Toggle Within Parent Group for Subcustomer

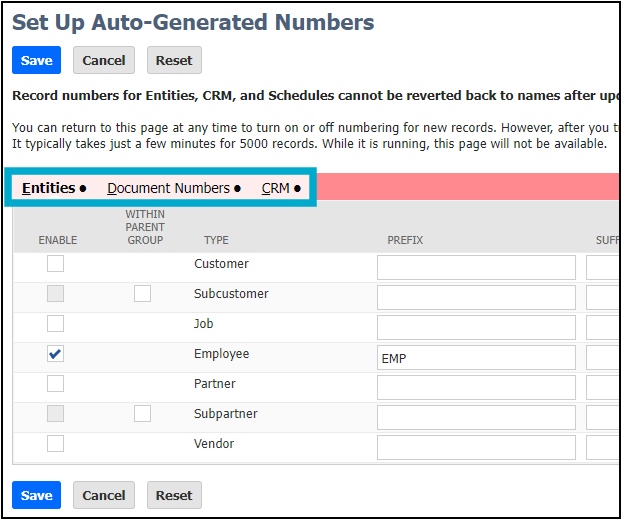point(143,294)
